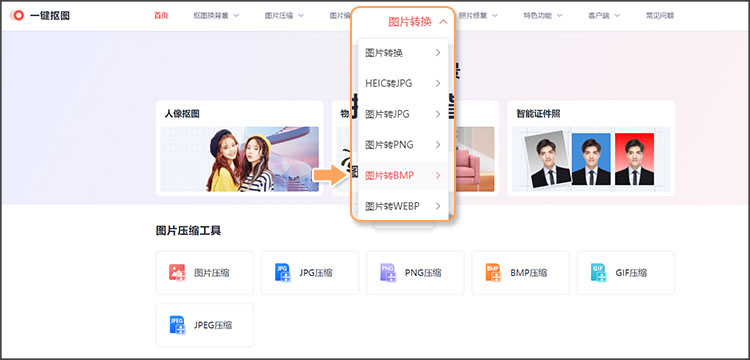Open the PNG压缩 icon
The height and width of the screenshot is (360, 750).
(x=388, y=273)
